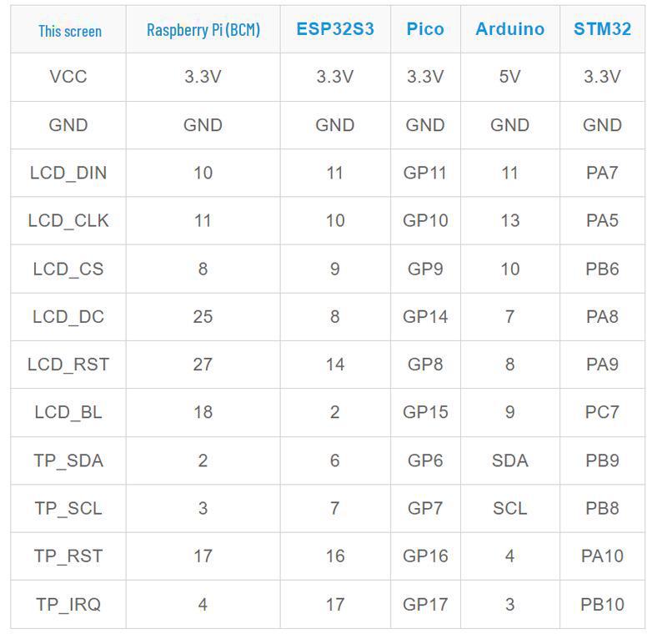Select the LCD_CLK row label
This screenshot has height=644, width=667.
point(68,221)
